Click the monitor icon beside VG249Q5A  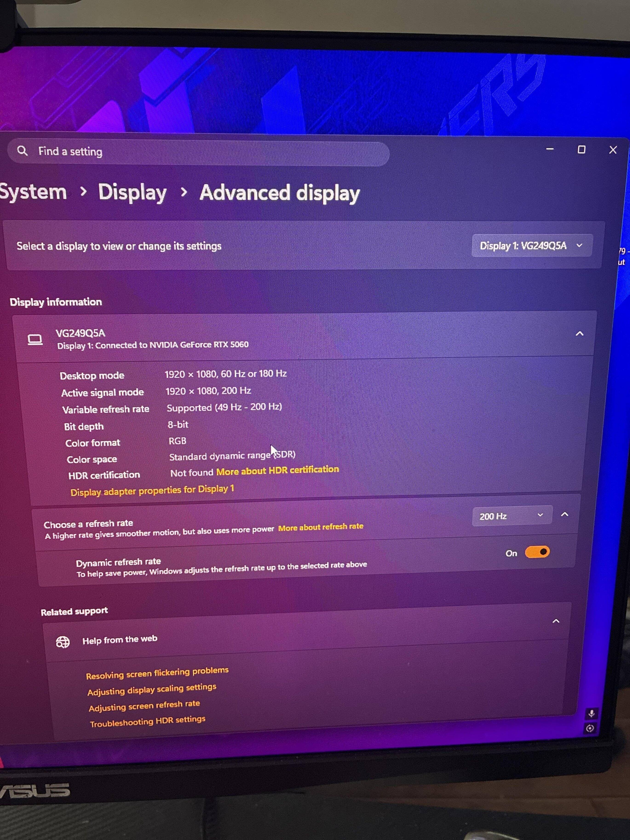(x=35, y=339)
